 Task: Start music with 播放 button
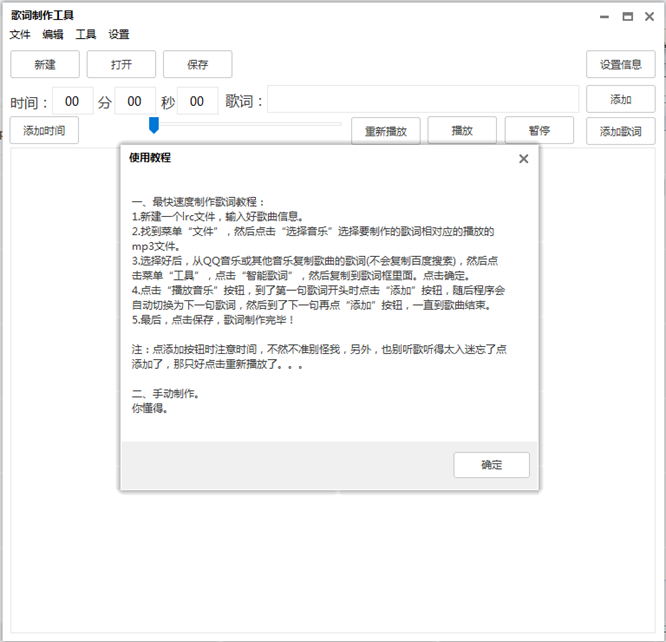pos(462,130)
